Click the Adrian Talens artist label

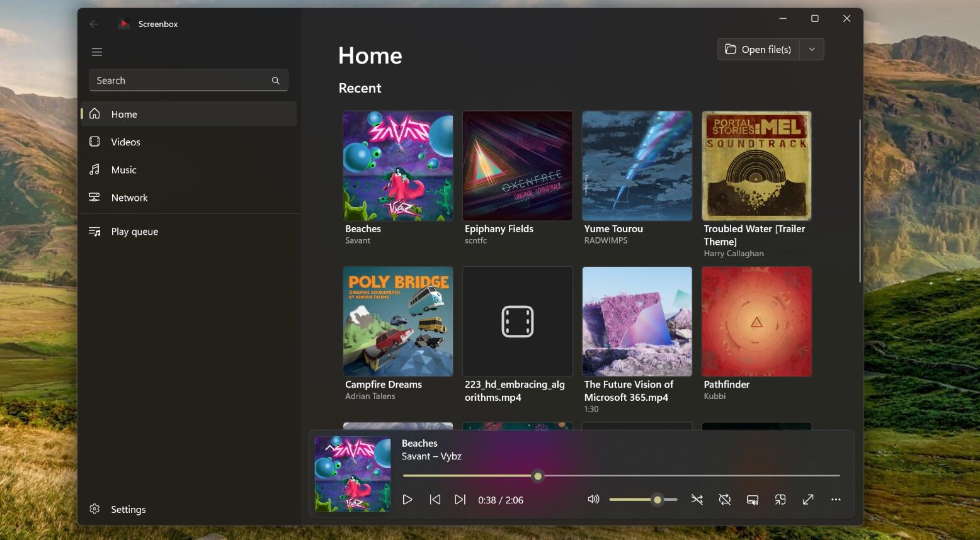[370, 396]
